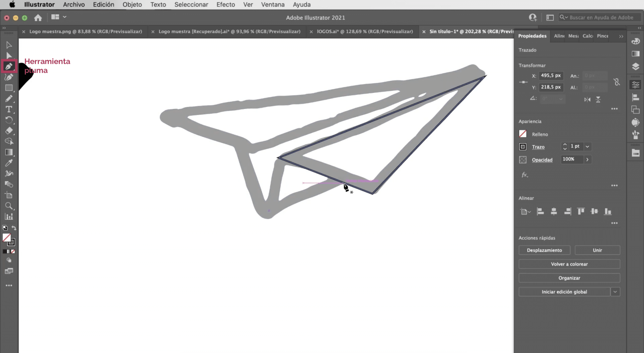This screenshot has height=353, width=644.
Task: Select the Paintbrush tool
Action: (x=9, y=98)
